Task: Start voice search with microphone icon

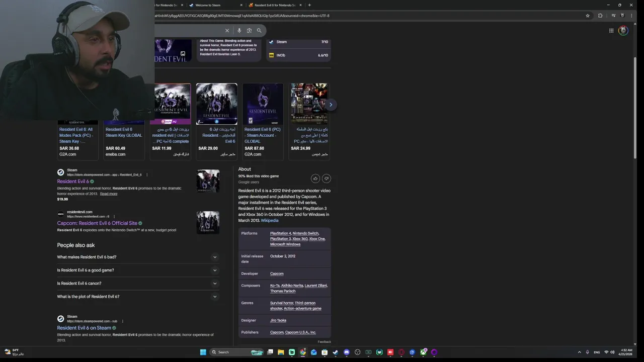Action: click(x=239, y=31)
